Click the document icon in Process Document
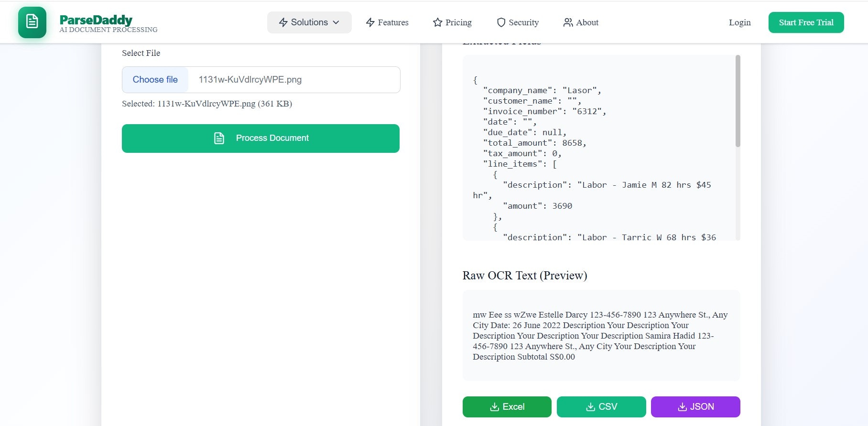Viewport: 868px width, 426px height. (219, 138)
